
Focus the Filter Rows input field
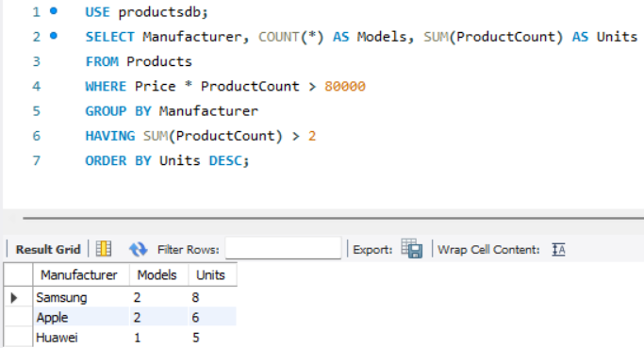283,248
